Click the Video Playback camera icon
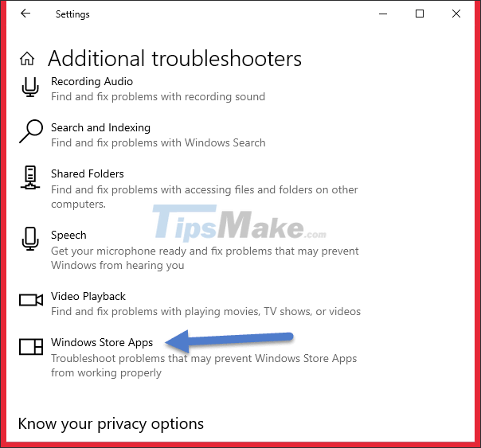 tap(31, 300)
